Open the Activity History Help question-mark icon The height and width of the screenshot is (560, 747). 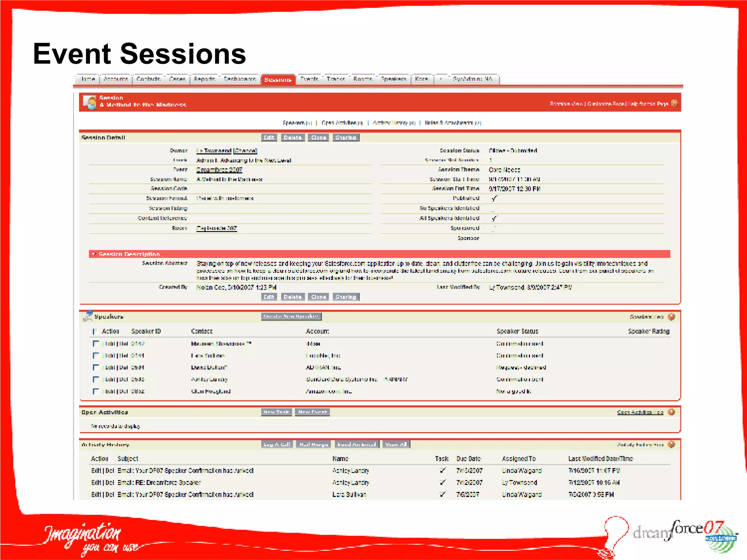click(x=671, y=444)
